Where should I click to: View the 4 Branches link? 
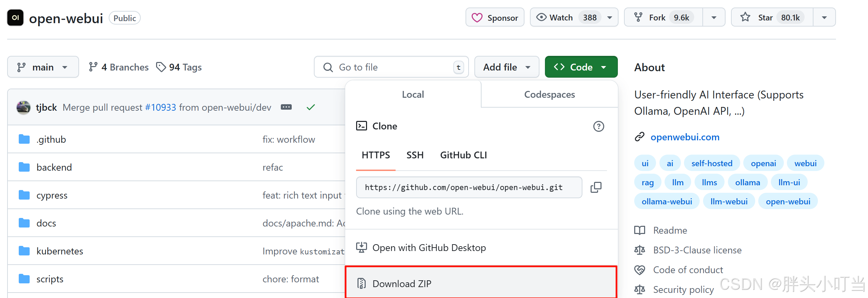[x=119, y=67]
